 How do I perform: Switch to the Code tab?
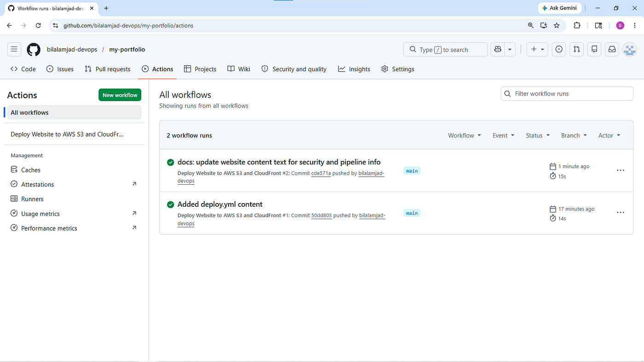pyautogui.click(x=23, y=69)
